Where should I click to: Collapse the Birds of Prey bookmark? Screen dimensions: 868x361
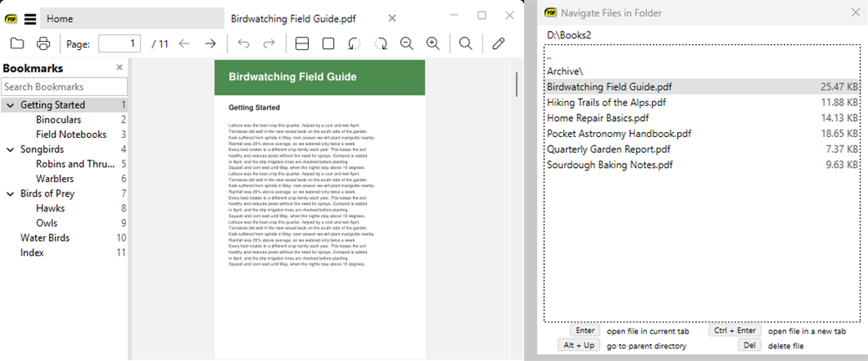pos(10,194)
